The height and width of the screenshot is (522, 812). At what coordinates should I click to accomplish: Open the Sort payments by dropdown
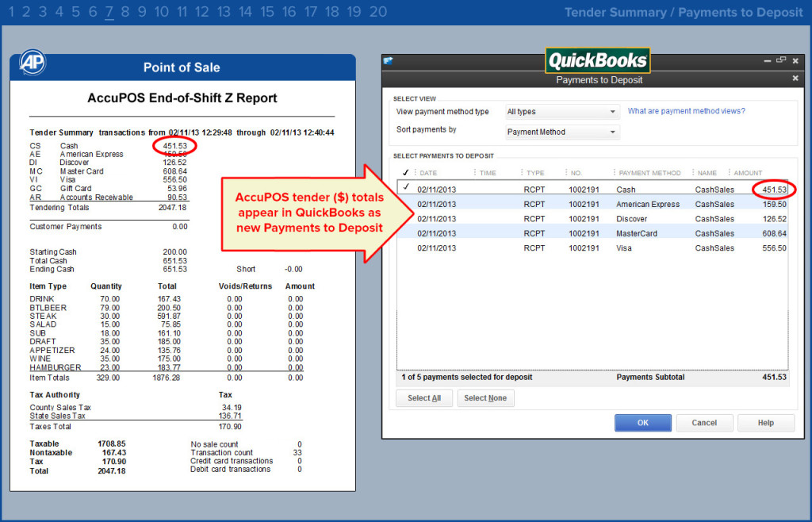(x=562, y=132)
